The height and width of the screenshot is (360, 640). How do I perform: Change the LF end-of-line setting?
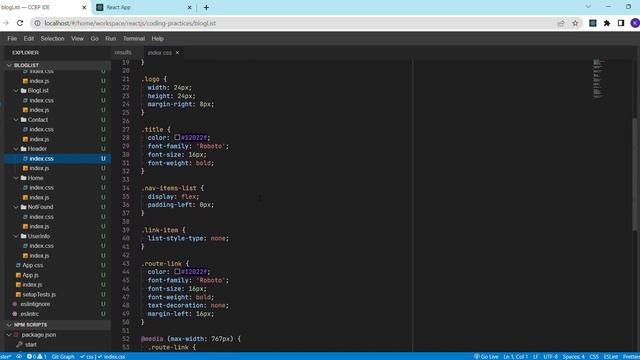coord(535,356)
